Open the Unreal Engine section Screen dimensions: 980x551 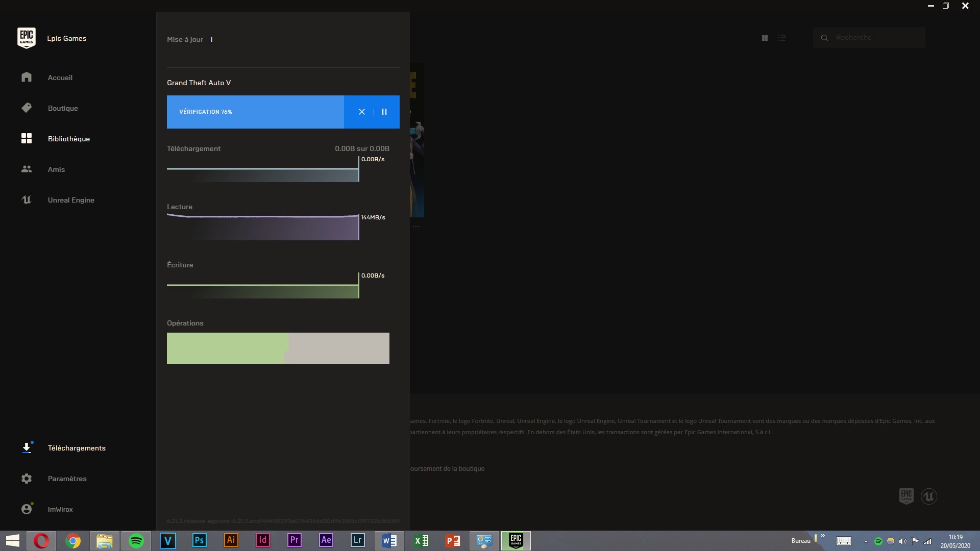coord(71,200)
